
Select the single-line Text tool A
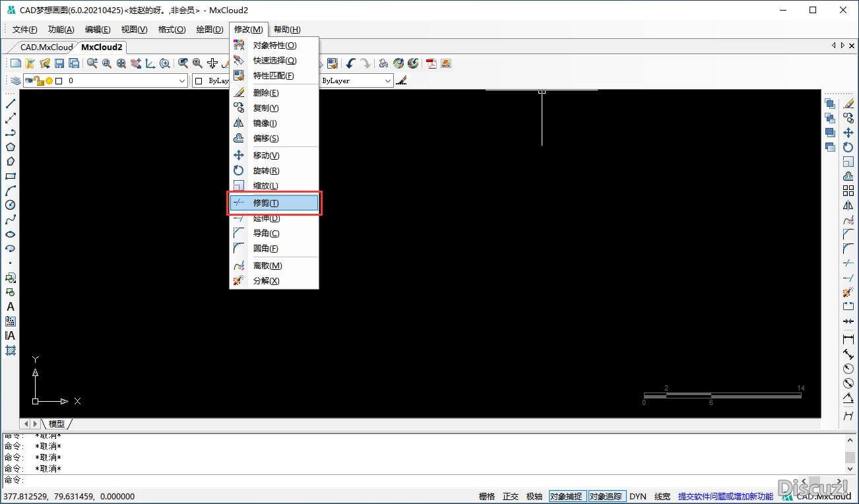click(11, 307)
